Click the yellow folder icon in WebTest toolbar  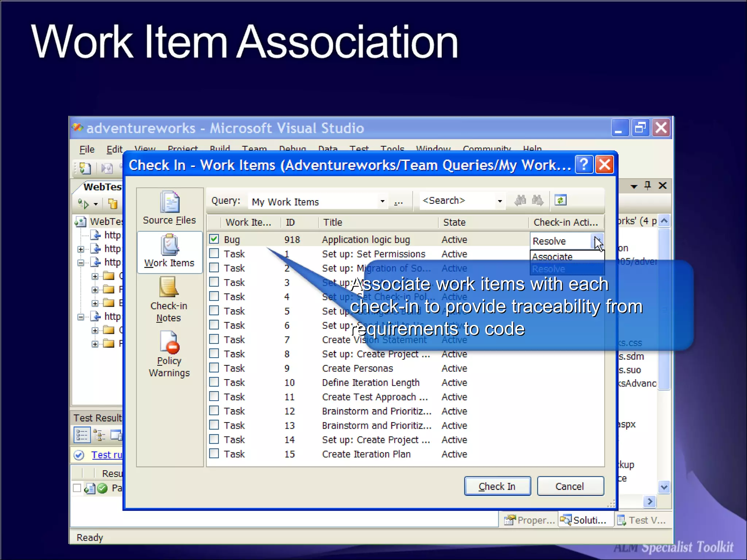113,203
